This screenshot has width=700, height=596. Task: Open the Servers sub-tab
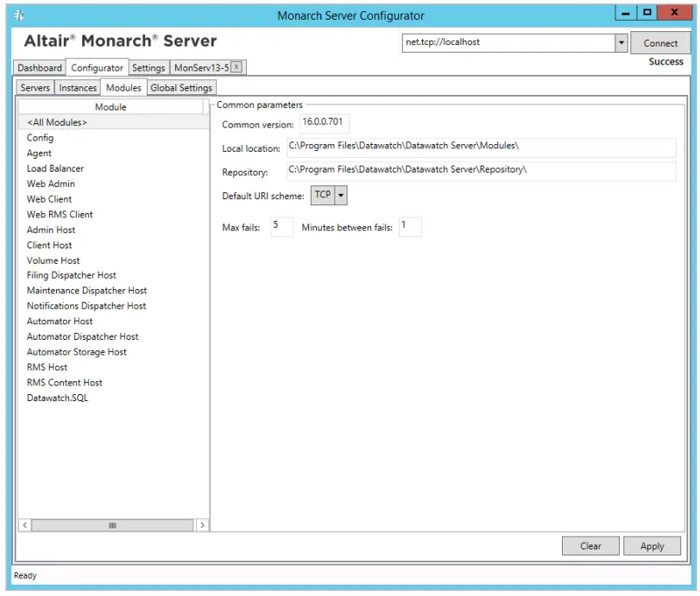coord(35,87)
